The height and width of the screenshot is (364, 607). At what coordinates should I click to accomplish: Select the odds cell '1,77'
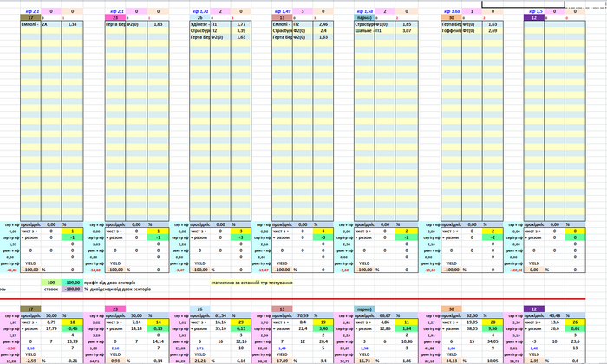tap(241, 24)
